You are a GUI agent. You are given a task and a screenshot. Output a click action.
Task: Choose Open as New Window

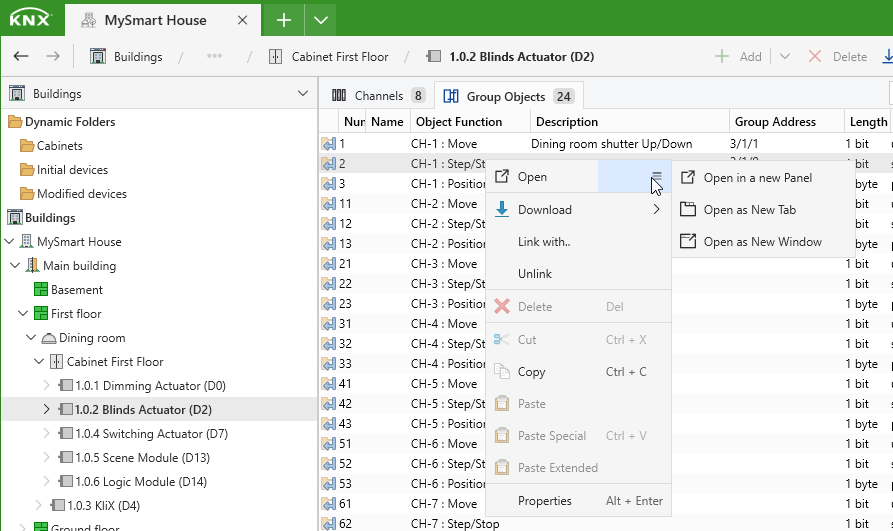click(x=763, y=242)
